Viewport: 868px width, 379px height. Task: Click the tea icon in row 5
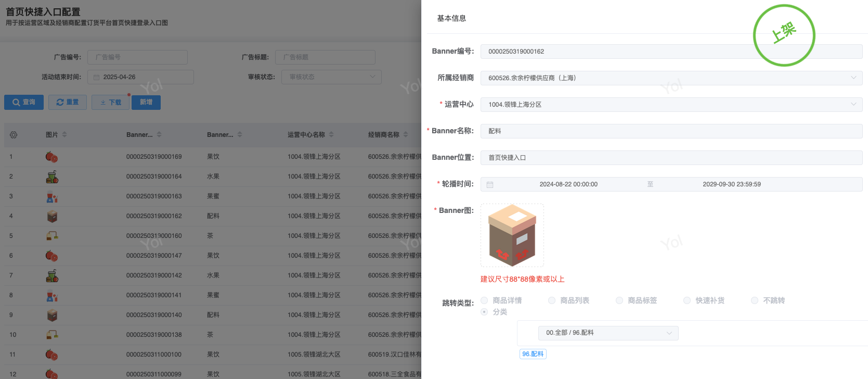coord(52,236)
